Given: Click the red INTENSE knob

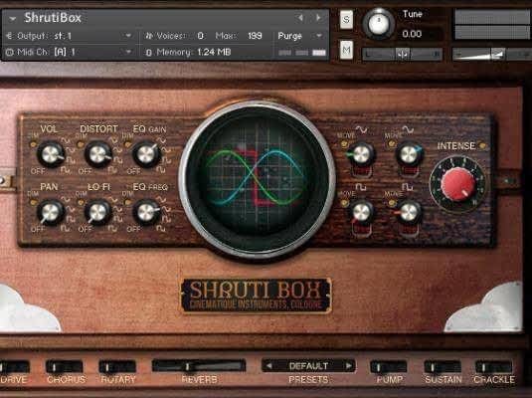Looking at the screenshot, I should (x=457, y=184).
